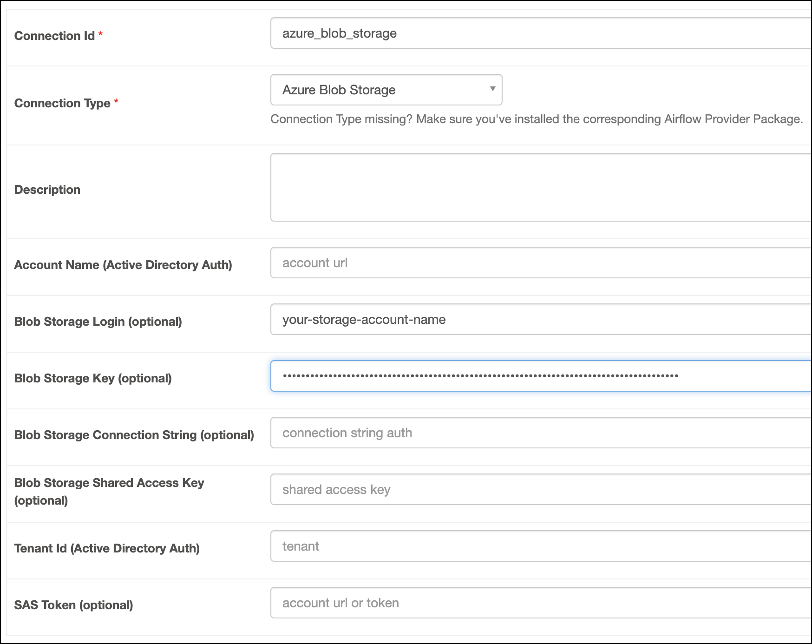Select the your-storage-account-name value
Image resolution: width=812 pixels, height=644 pixels.
tap(364, 319)
